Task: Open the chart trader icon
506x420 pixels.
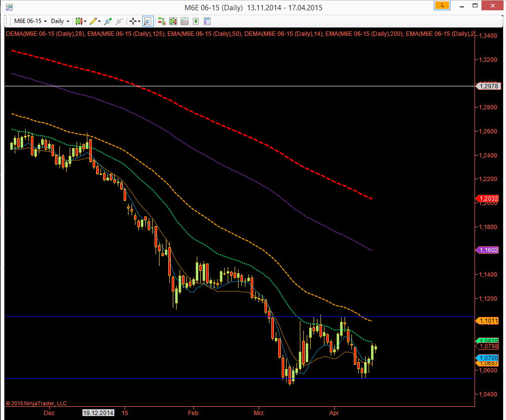Action: point(161,21)
